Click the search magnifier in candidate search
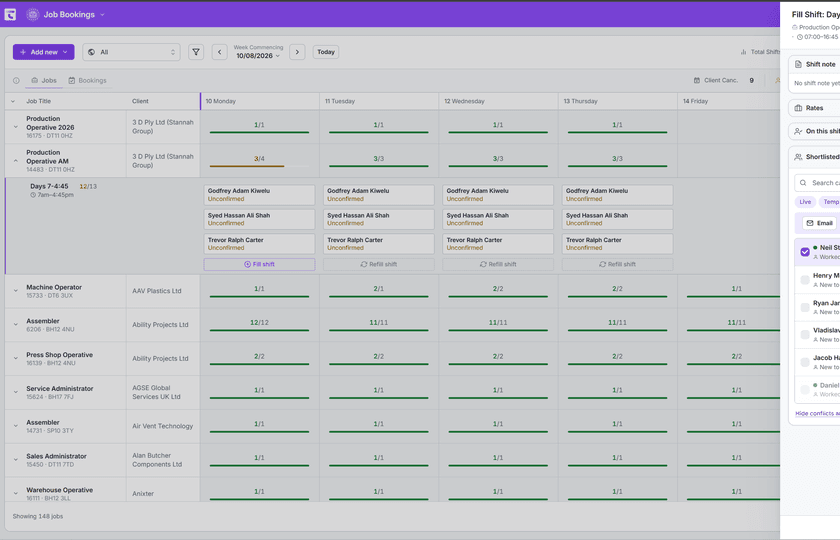The image size is (840, 540). coord(803,183)
